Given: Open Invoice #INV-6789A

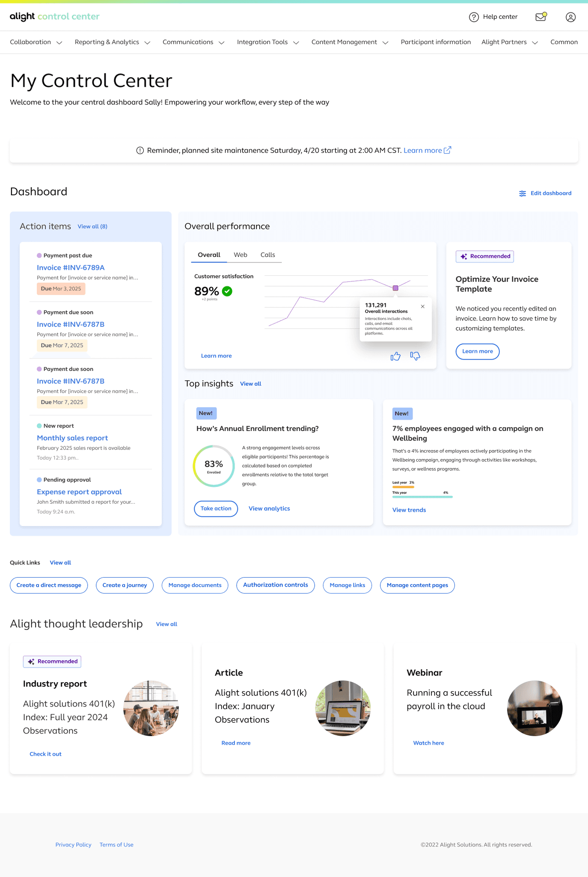Looking at the screenshot, I should (x=71, y=268).
